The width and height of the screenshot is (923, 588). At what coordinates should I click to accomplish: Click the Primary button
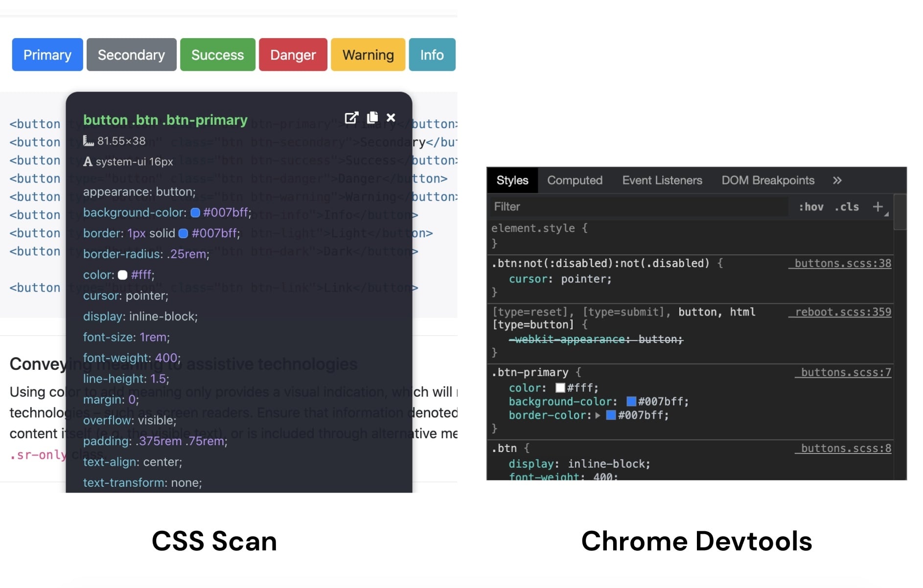(x=47, y=55)
